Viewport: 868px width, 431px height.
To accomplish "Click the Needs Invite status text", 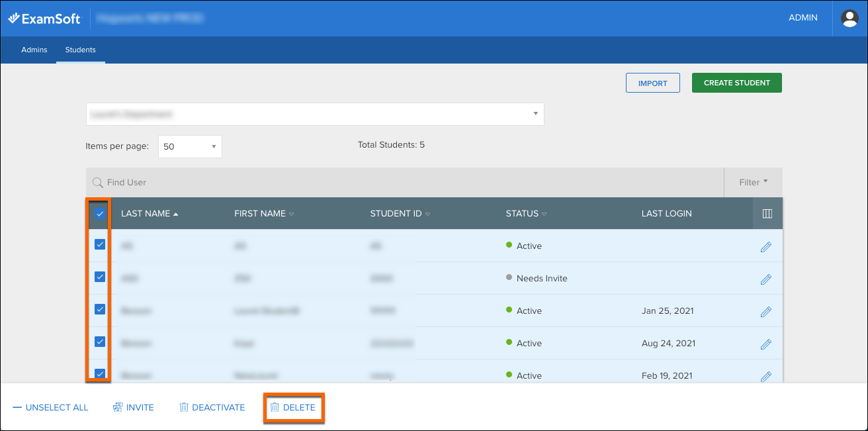I will click(542, 279).
